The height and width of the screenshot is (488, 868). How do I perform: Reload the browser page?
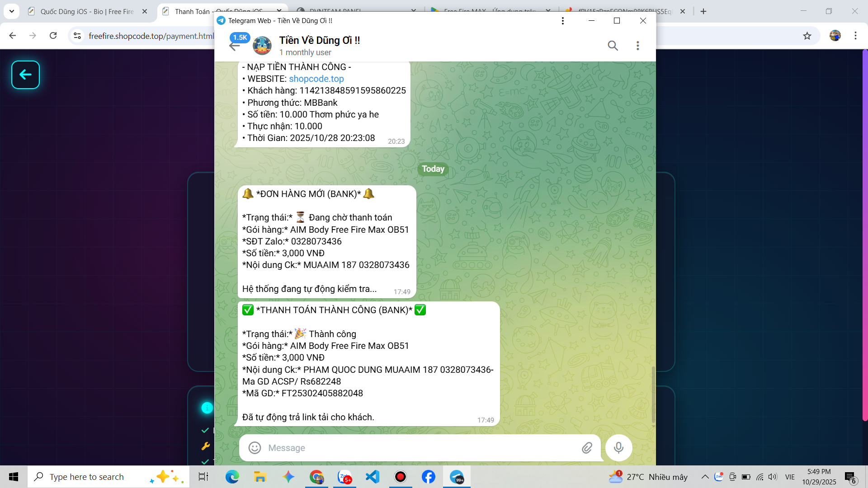(x=53, y=36)
